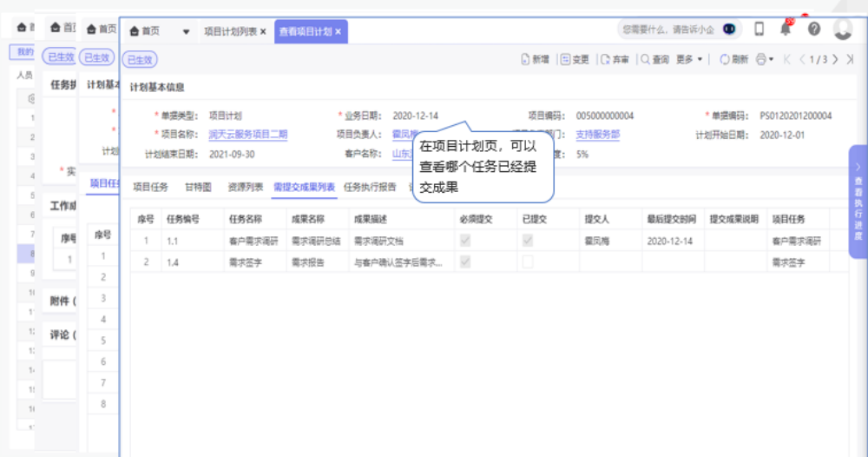Open the 项目任务 tab
Screen dimensions: 868x457
pyautogui.click(x=150, y=188)
